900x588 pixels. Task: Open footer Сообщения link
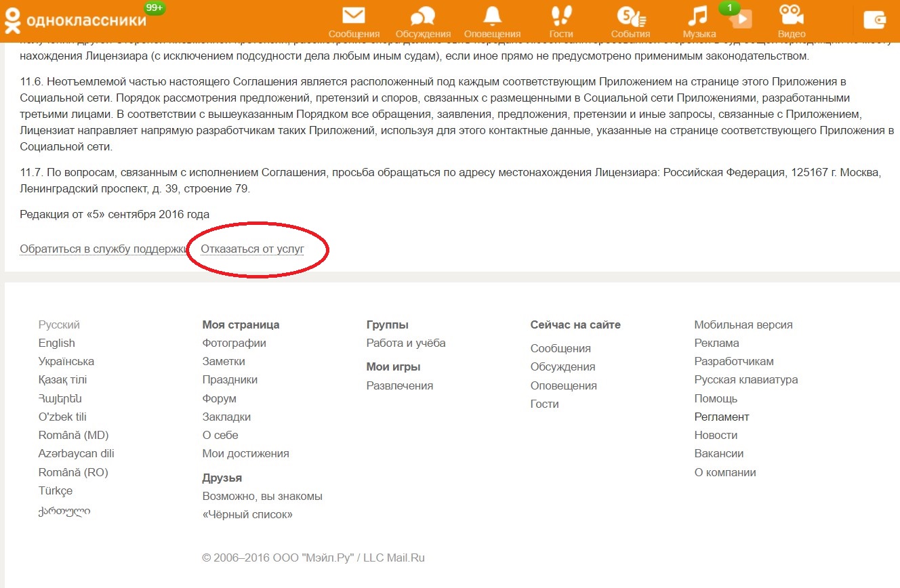tap(560, 349)
